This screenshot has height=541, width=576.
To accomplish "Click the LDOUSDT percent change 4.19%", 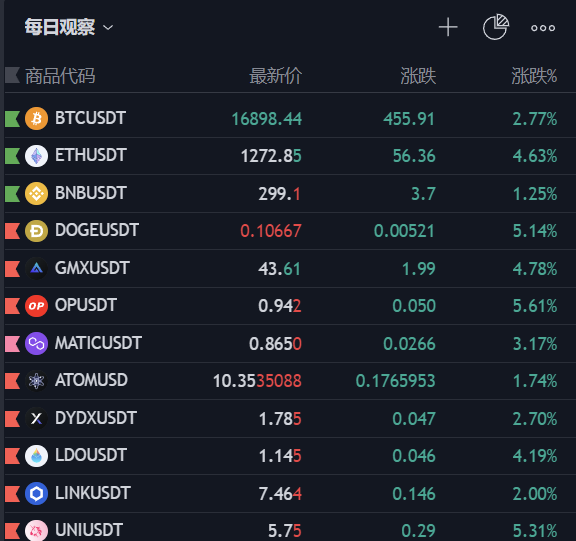I will click(x=535, y=456).
